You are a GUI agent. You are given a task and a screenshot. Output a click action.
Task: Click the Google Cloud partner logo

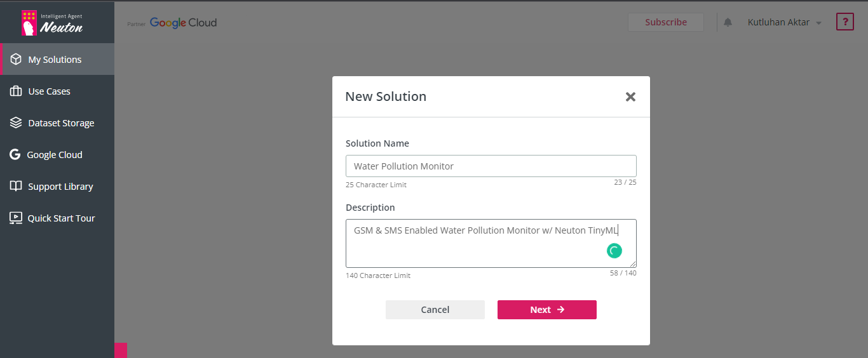point(182,23)
